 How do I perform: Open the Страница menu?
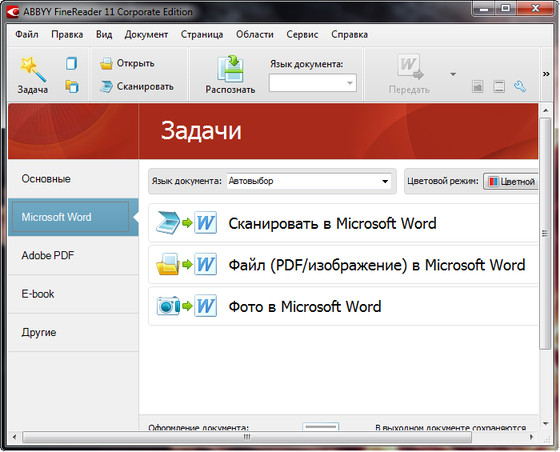[202, 35]
